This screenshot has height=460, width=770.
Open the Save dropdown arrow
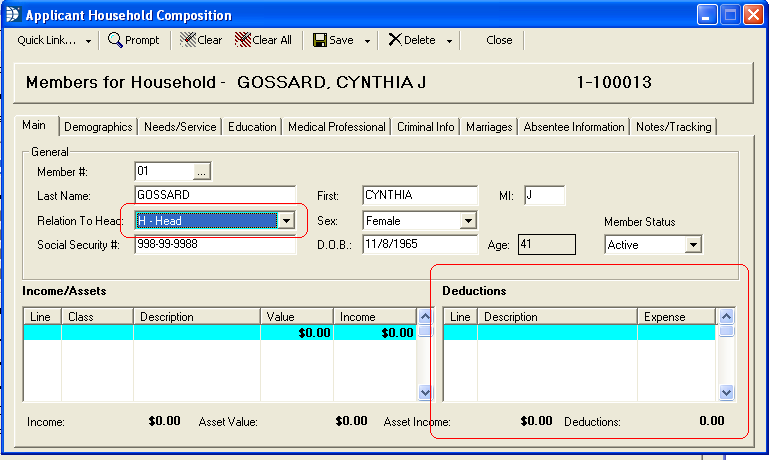pyautogui.click(x=368, y=41)
